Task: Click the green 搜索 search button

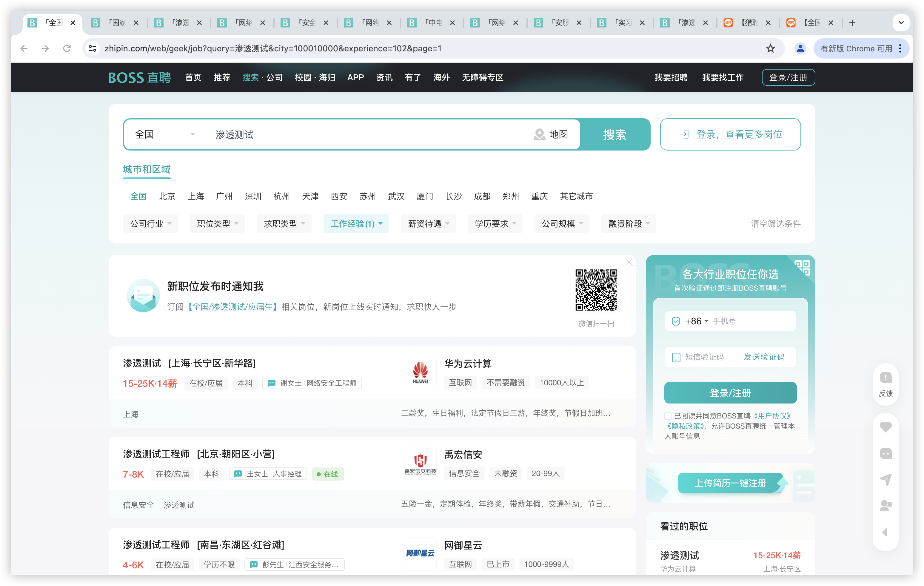Action: click(x=615, y=134)
